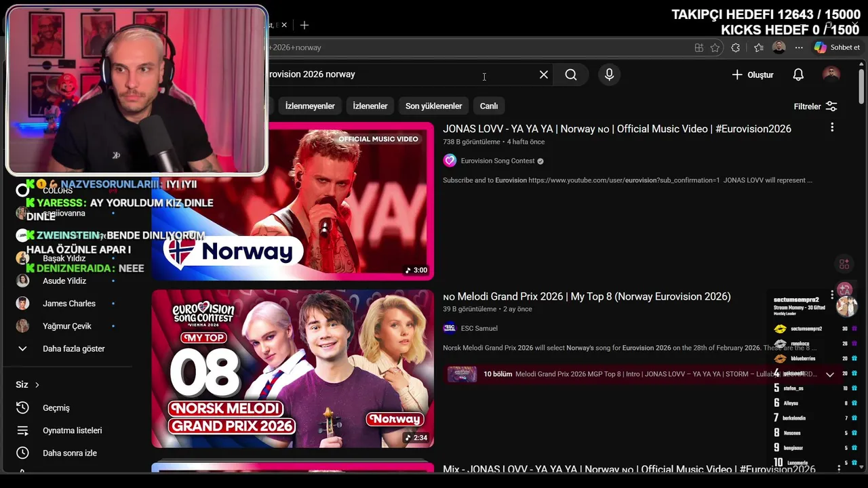Open YouTube notifications bell
The height and width of the screenshot is (488, 868).
(798, 75)
